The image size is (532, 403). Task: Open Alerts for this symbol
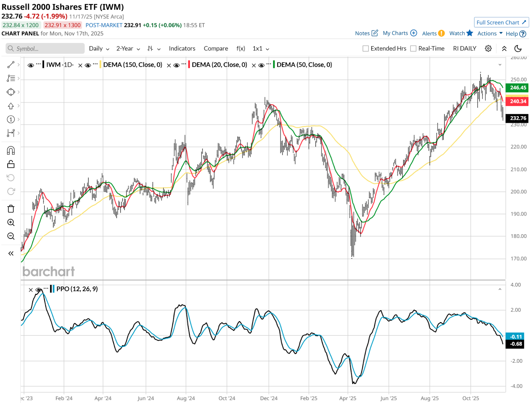[x=433, y=33]
